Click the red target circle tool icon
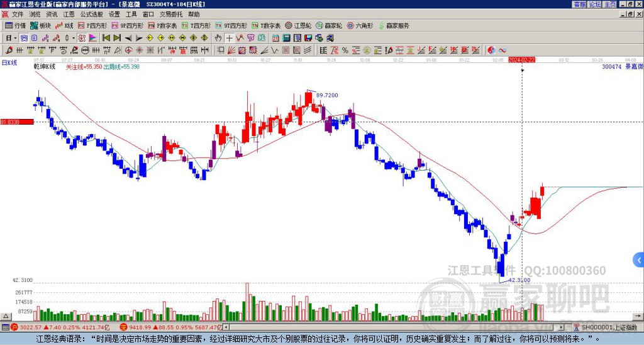 128,50
